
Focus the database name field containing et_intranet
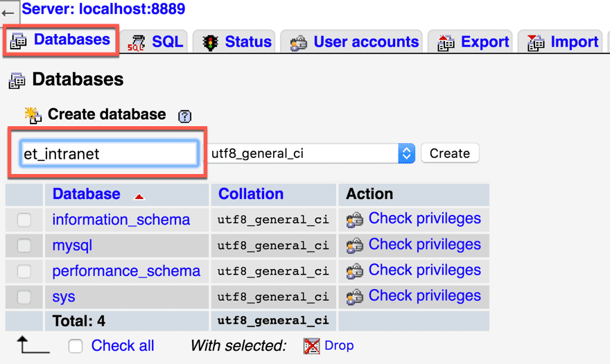point(107,154)
